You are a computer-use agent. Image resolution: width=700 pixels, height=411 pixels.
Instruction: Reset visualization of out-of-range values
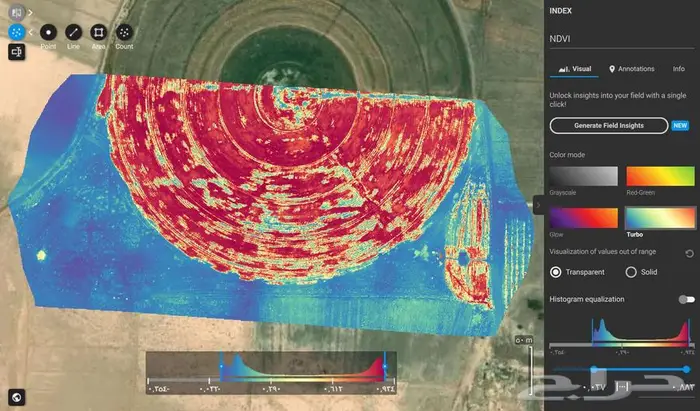coord(689,253)
